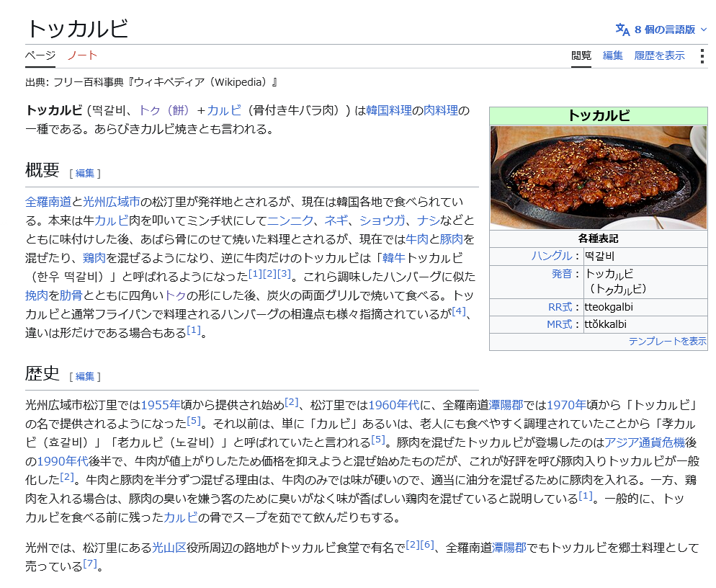Open the 1955年 link

(161, 405)
